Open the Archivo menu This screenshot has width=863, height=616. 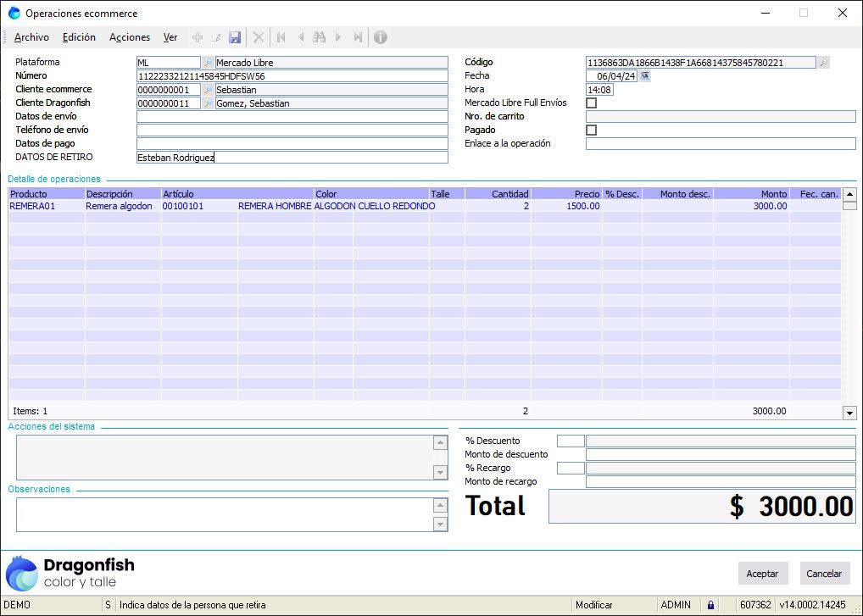[31, 37]
